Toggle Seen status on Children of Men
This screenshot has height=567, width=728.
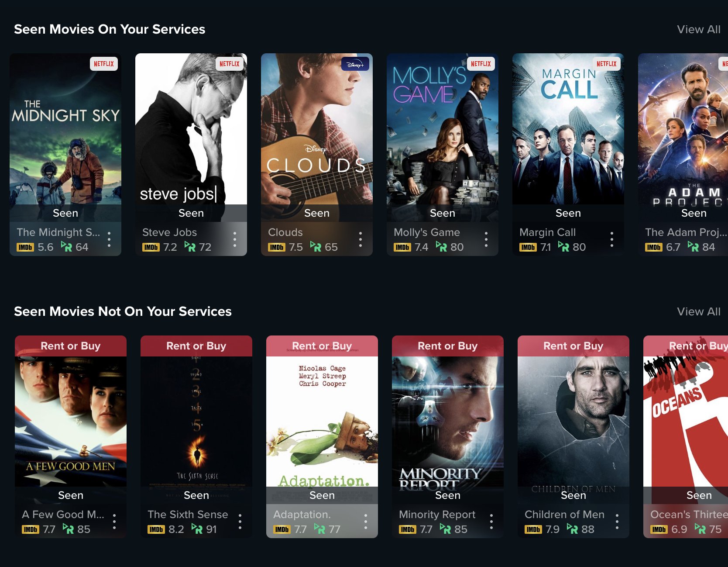(x=573, y=495)
